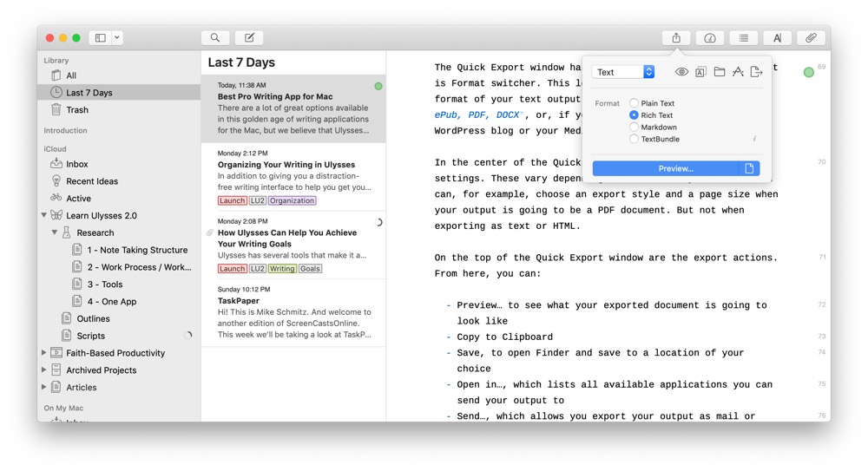Select Introduction section in sidebar
Viewport: 868px width, 471px height.
(65, 131)
